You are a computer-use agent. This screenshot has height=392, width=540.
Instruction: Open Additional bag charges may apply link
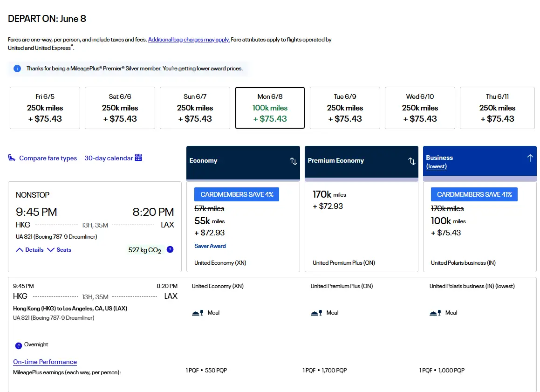tap(189, 40)
